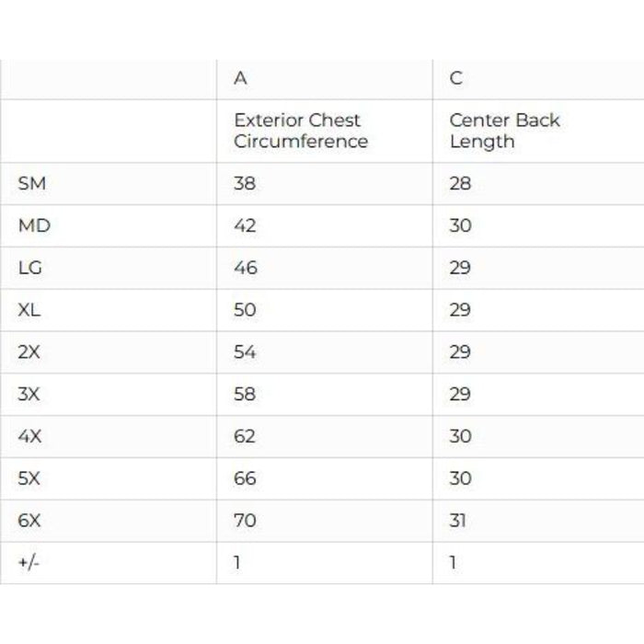Viewport: 644px width, 644px height.
Task: Select the Exterior Chest Circumference heading
Action: 300,131
